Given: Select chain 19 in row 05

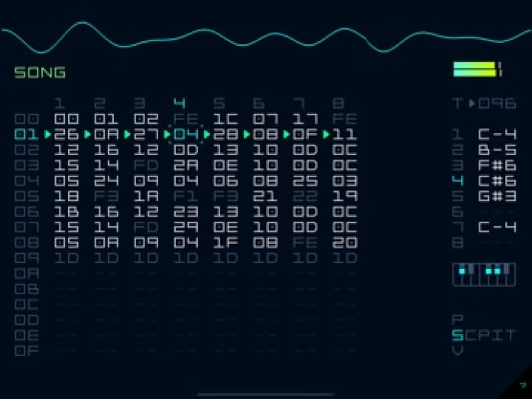Looking at the screenshot, I should [345, 196].
